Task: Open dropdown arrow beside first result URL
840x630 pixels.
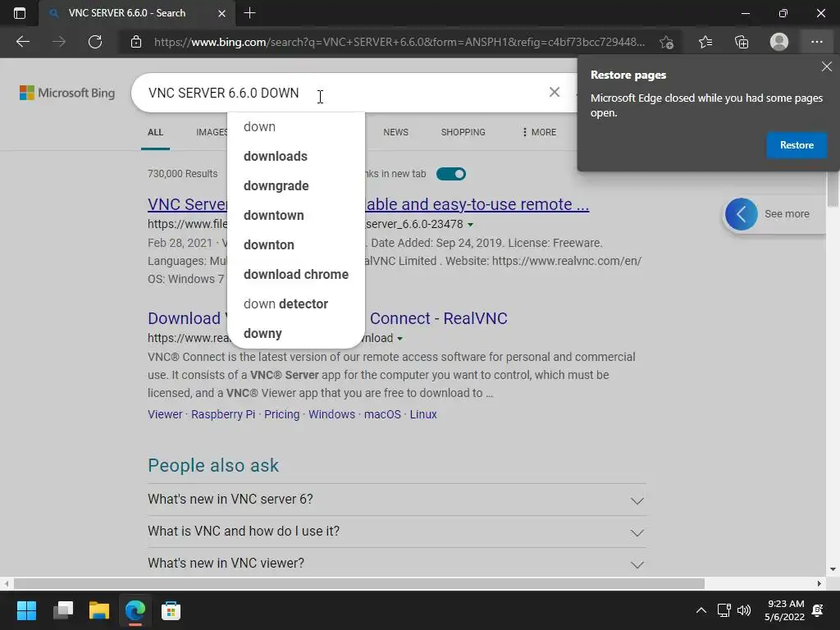Action: coord(470,225)
